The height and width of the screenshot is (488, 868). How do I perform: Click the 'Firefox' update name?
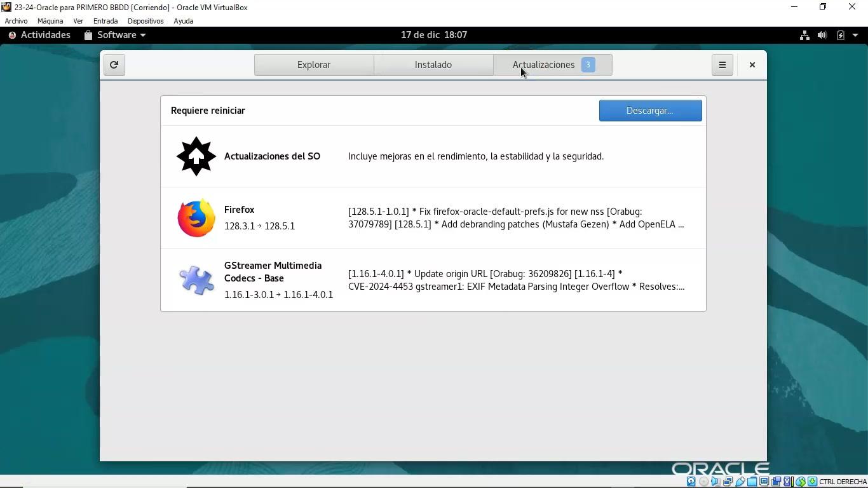pos(240,210)
